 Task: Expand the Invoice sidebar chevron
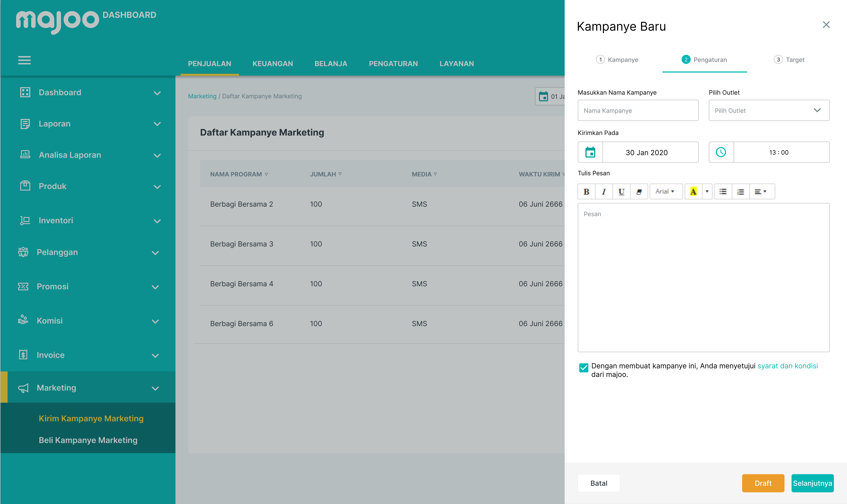click(x=155, y=356)
